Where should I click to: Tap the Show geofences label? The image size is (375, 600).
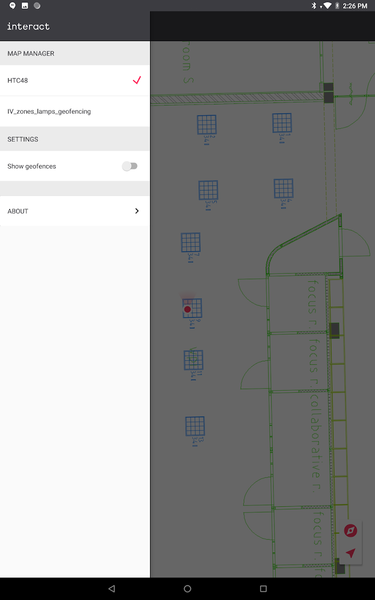pos(32,166)
